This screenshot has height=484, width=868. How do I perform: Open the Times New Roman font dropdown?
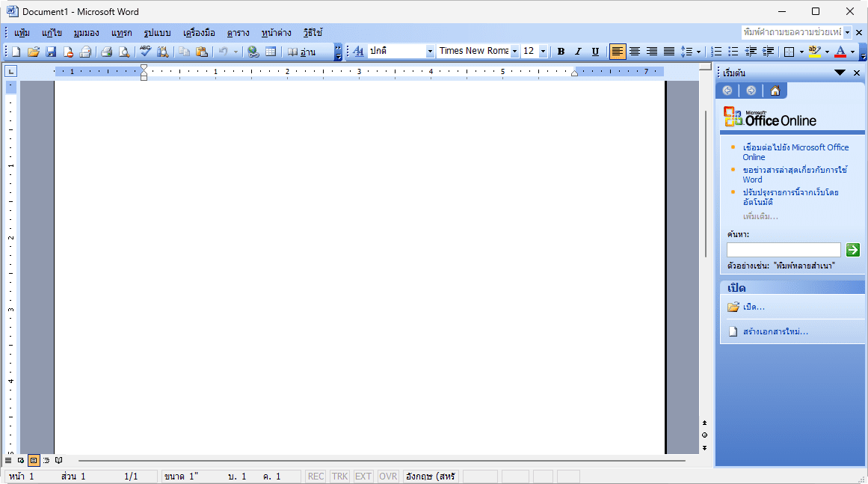tap(514, 52)
